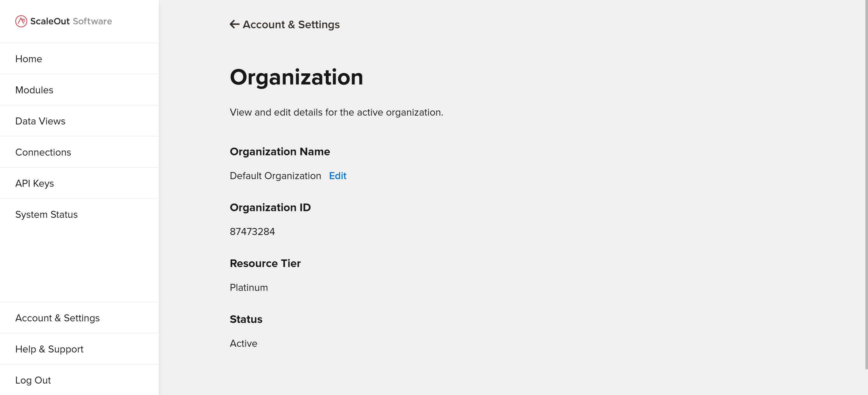Go to Data Views
This screenshot has height=395, width=868.
79,121
